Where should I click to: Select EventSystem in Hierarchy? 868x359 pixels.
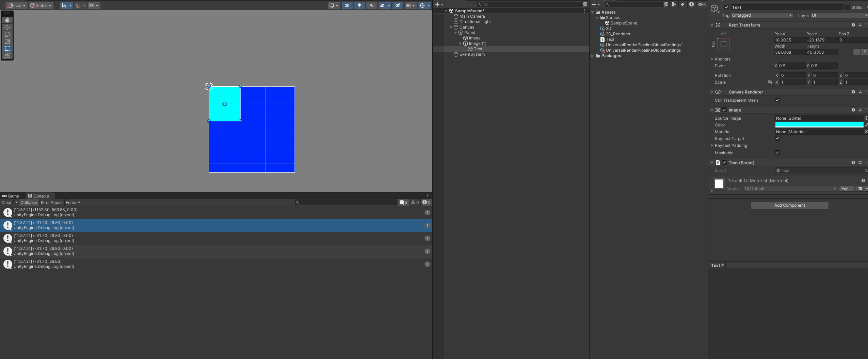(x=472, y=54)
